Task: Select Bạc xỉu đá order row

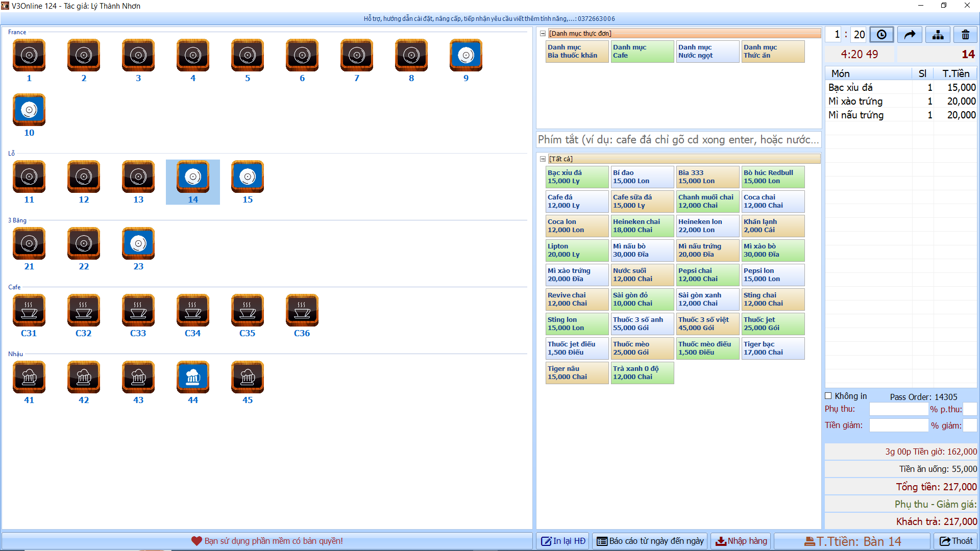Action: (901, 88)
